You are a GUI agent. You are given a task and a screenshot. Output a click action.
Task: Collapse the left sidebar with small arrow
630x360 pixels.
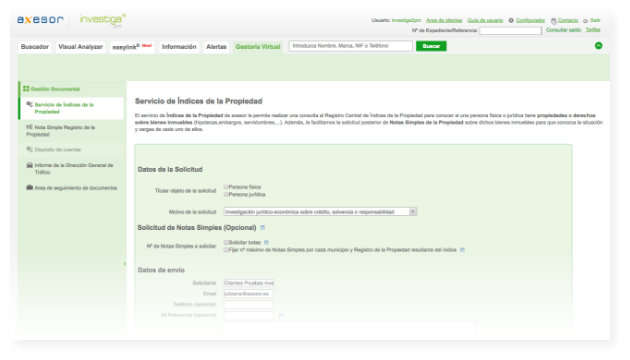tap(125, 264)
